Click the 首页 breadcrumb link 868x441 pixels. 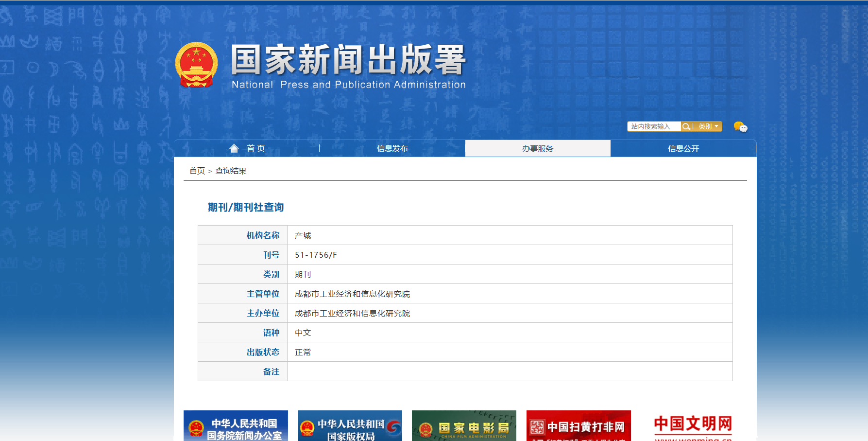(197, 171)
